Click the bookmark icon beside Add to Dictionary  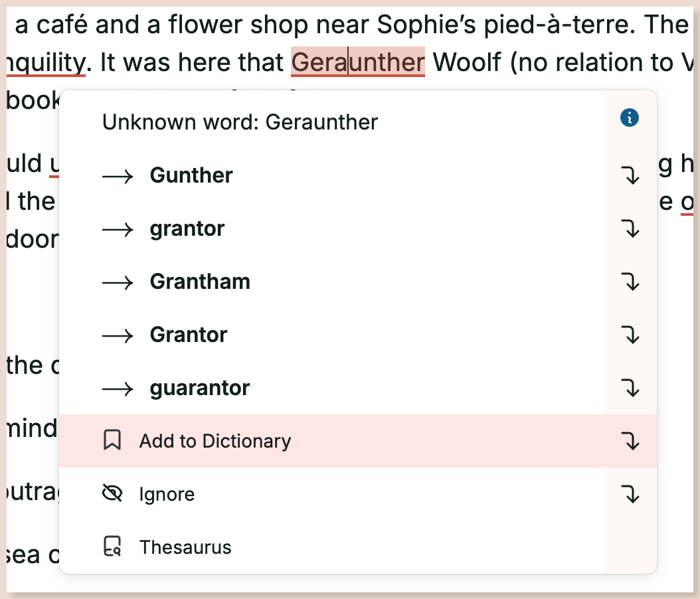[x=112, y=441]
